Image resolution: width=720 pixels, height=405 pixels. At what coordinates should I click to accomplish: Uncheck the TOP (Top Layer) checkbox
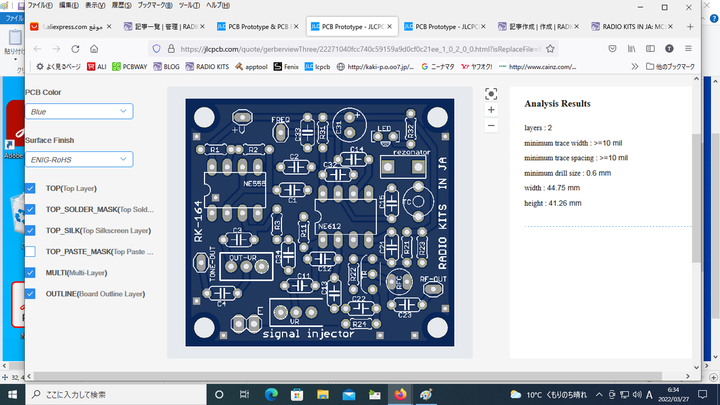[x=30, y=188]
